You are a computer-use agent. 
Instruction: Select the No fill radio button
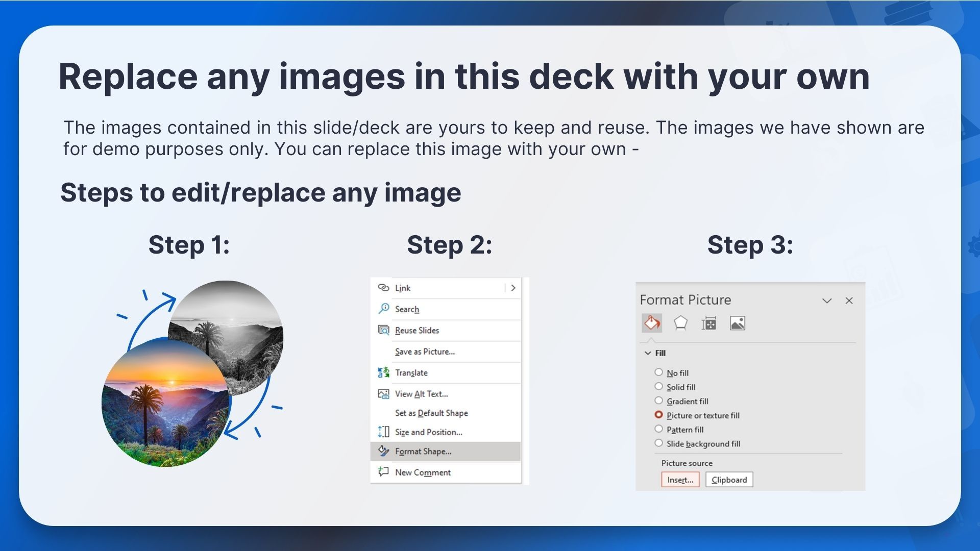[x=658, y=372]
